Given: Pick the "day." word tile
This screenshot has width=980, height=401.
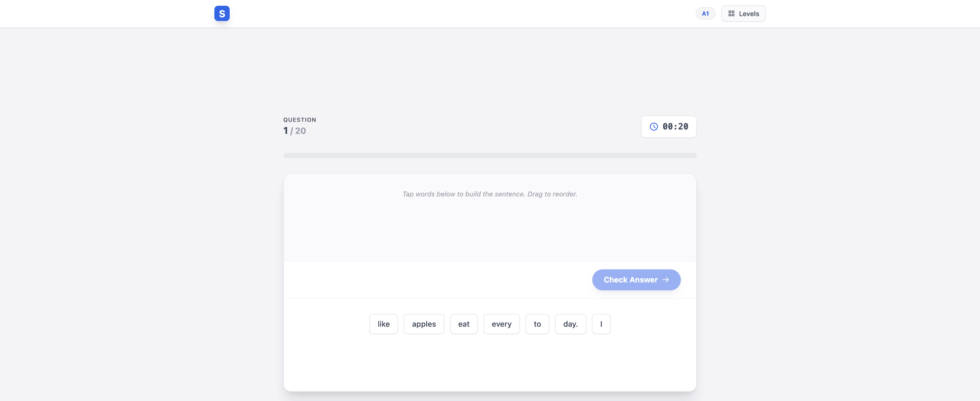Looking at the screenshot, I should [570, 324].
